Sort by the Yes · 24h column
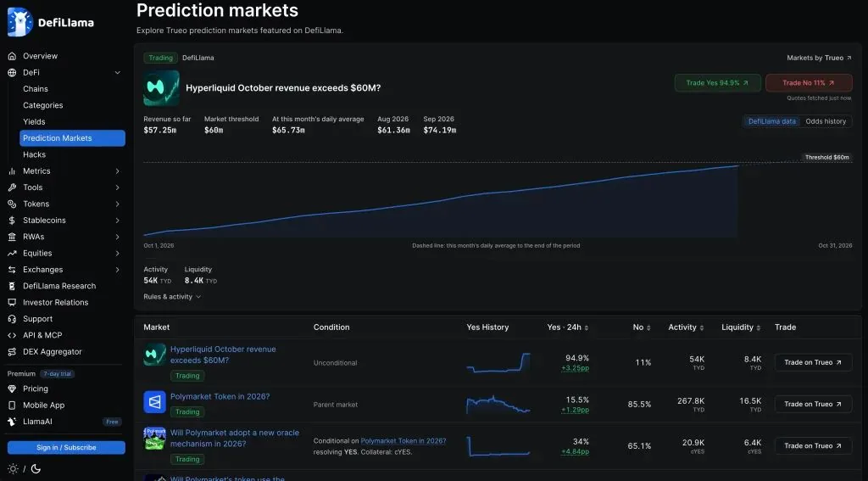Image resolution: width=868 pixels, height=481 pixels. pyautogui.click(x=567, y=327)
